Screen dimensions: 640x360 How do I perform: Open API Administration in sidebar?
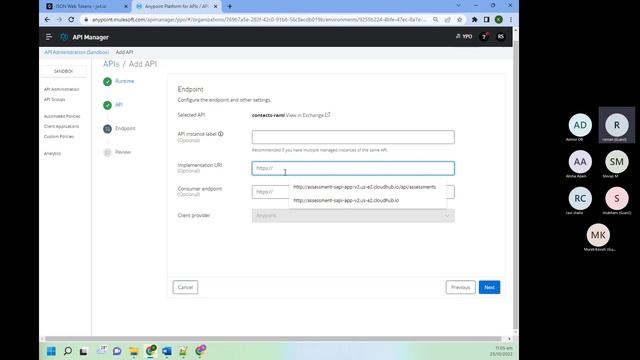tap(62, 89)
